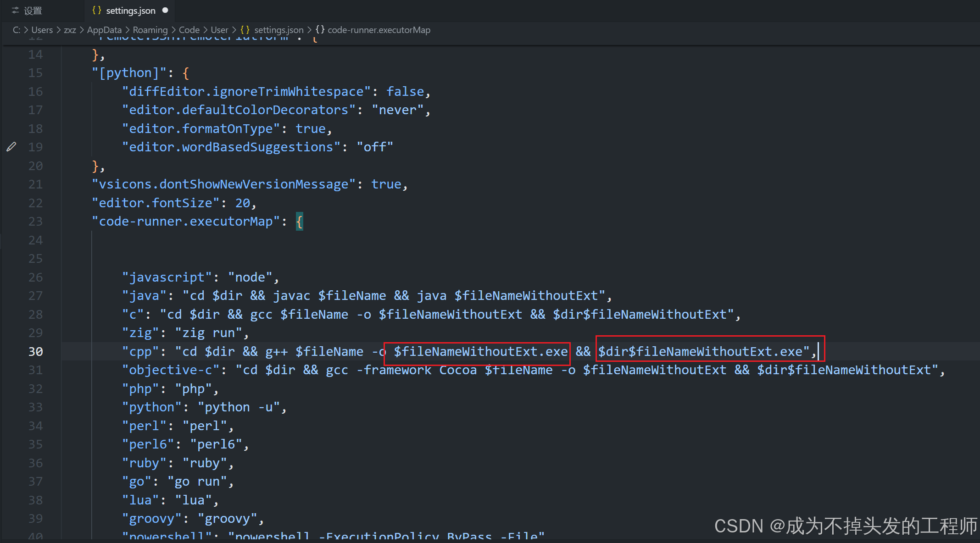Click the pencil edit icon beside line 19

tap(11, 147)
